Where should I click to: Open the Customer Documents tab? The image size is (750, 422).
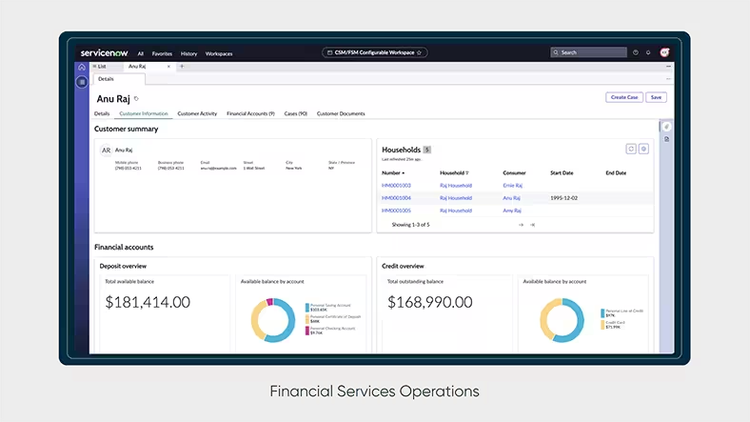point(341,114)
